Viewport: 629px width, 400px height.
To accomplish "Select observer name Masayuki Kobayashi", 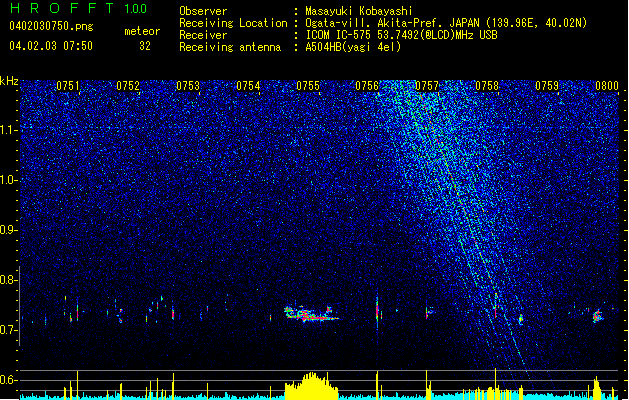I will coord(359,11).
